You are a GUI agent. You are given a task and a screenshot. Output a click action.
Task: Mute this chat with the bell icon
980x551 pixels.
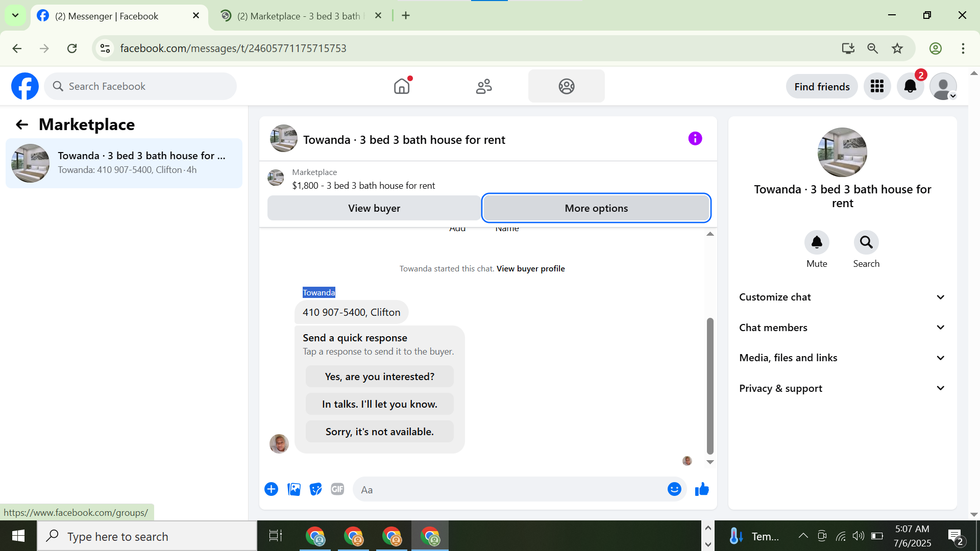[x=817, y=242]
